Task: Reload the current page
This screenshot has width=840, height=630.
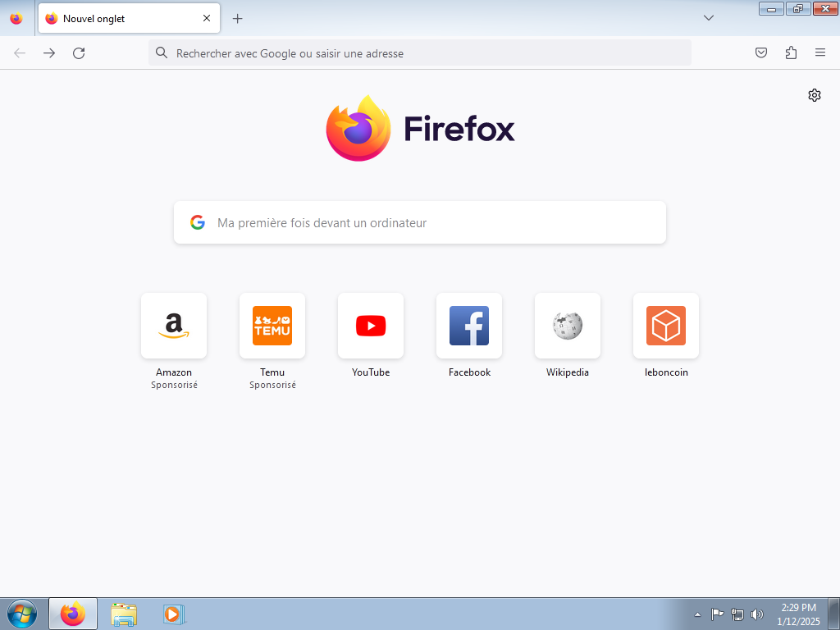Action: point(79,52)
